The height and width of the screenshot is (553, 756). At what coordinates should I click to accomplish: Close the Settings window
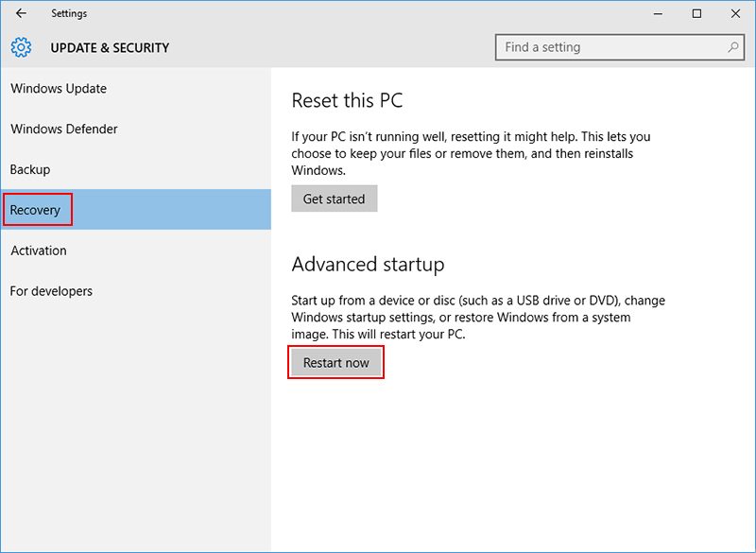pyautogui.click(x=735, y=14)
